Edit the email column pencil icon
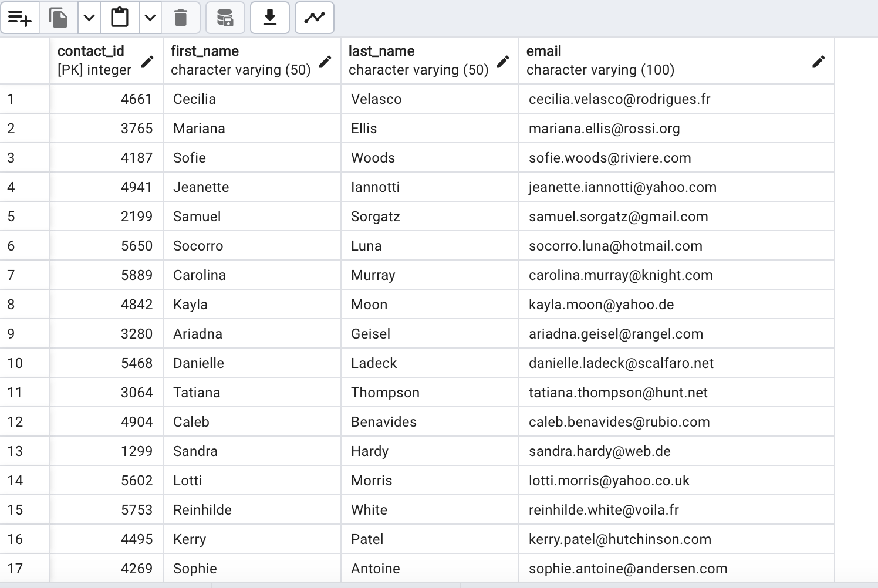 (819, 61)
